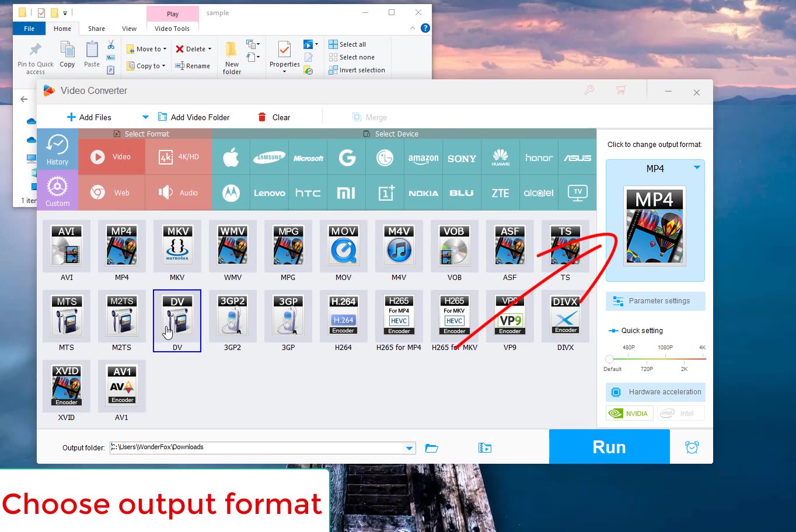Expand the MP4 output format dropdown

click(x=697, y=168)
